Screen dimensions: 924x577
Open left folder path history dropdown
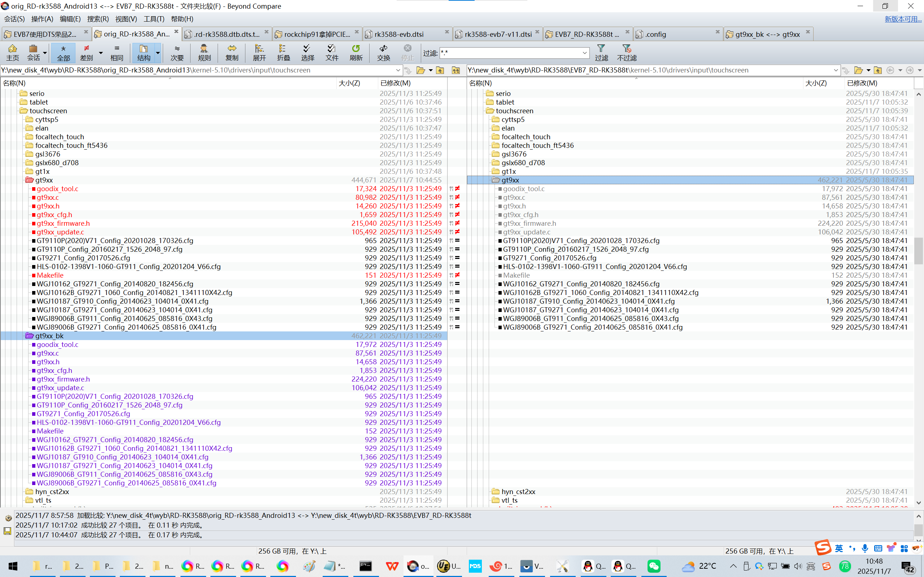point(398,70)
